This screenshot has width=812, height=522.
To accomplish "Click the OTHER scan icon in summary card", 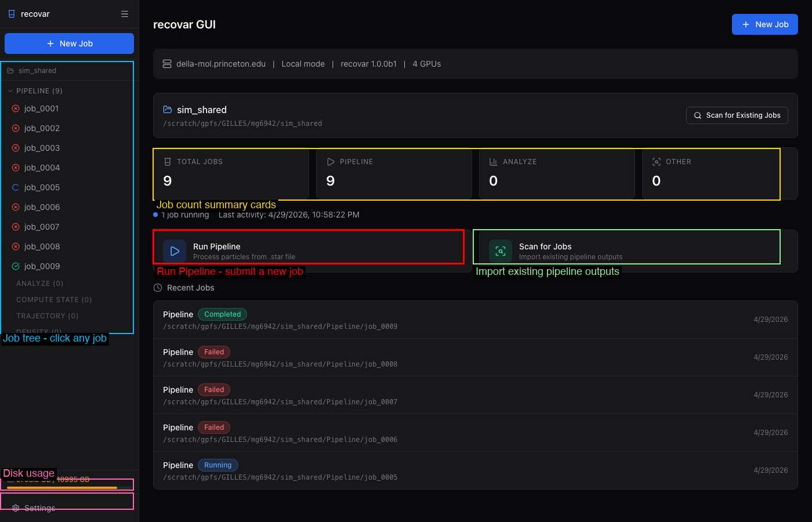I will click(657, 162).
